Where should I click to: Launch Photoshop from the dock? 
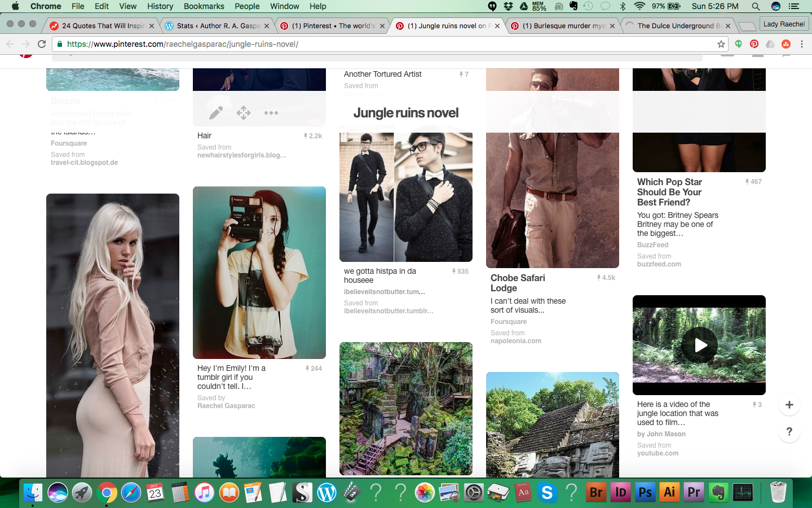645,492
